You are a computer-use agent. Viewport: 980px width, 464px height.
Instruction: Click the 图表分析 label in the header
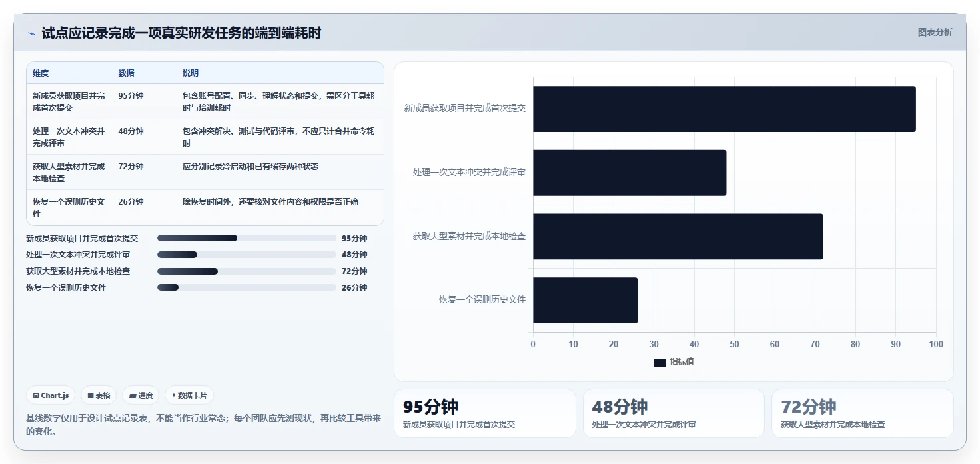[935, 32]
